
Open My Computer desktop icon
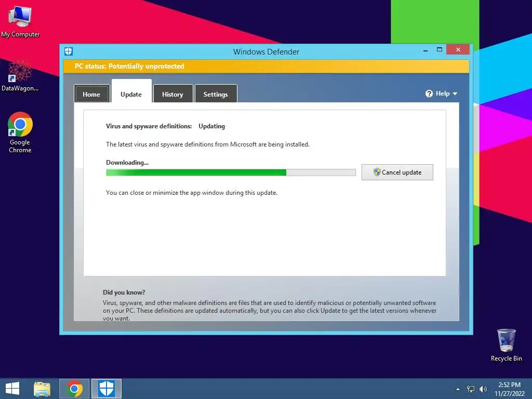[x=20, y=22]
